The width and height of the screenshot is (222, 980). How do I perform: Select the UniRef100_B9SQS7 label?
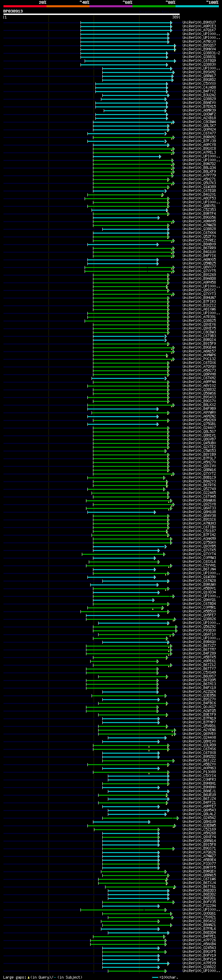point(199,45)
